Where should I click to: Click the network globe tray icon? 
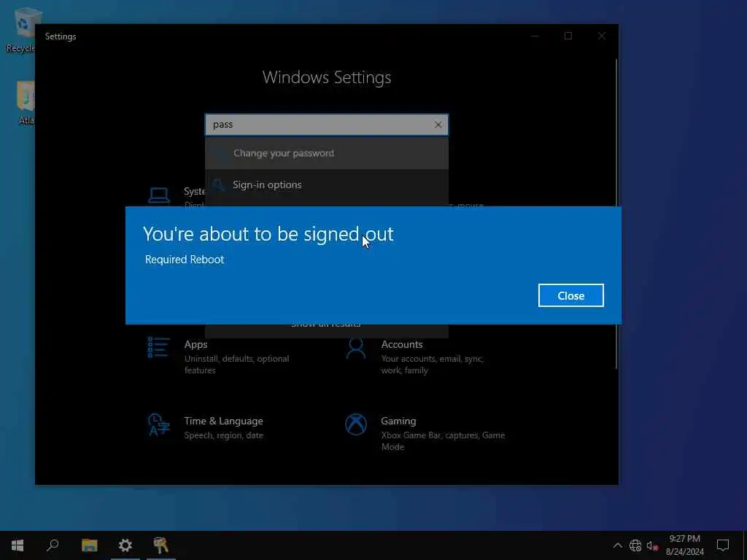(x=635, y=545)
